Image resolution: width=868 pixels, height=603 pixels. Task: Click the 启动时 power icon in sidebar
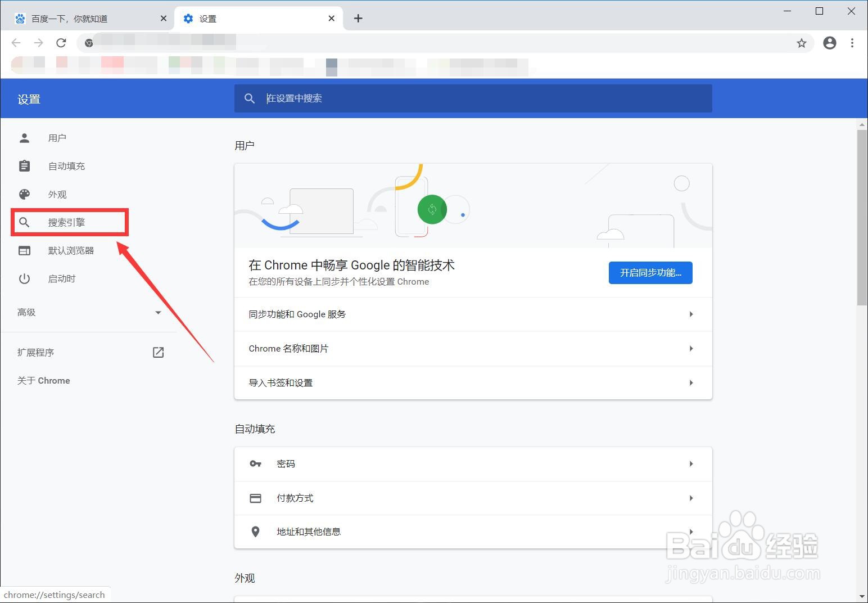pyautogui.click(x=24, y=278)
